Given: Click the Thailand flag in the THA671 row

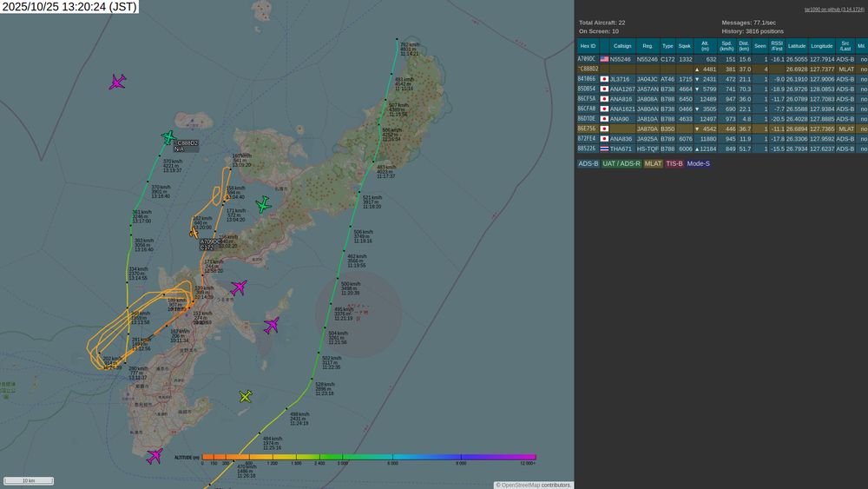Looking at the screenshot, I should (x=604, y=149).
